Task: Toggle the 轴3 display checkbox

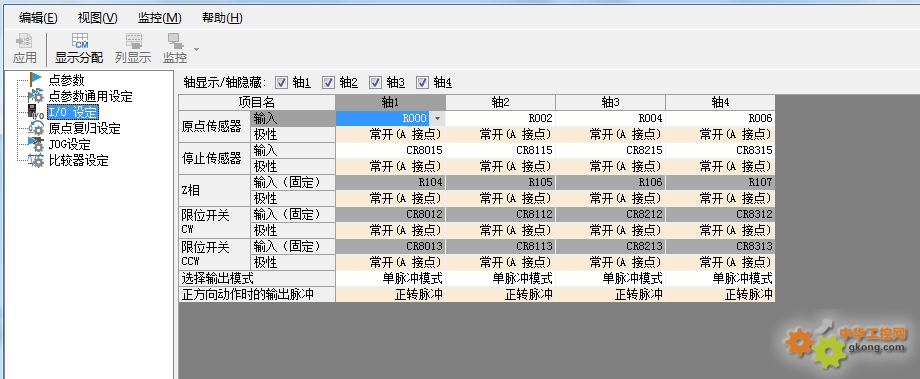Action: coord(375,82)
